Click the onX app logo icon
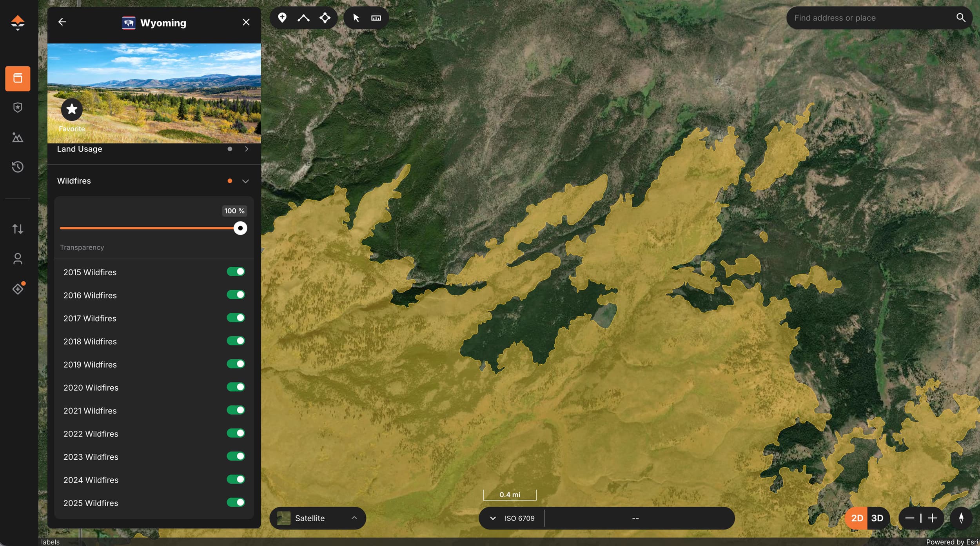Viewport: 980px width, 546px height. tap(18, 23)
